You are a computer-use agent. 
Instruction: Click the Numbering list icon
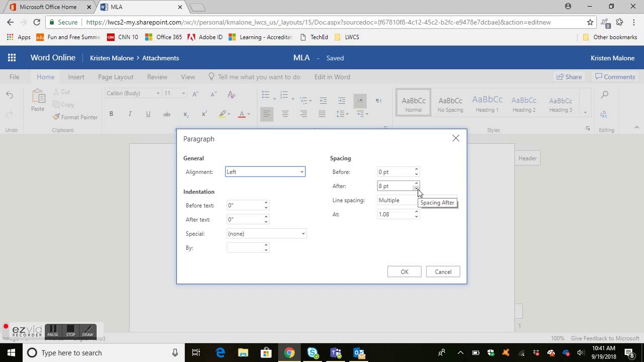[284, 94]
